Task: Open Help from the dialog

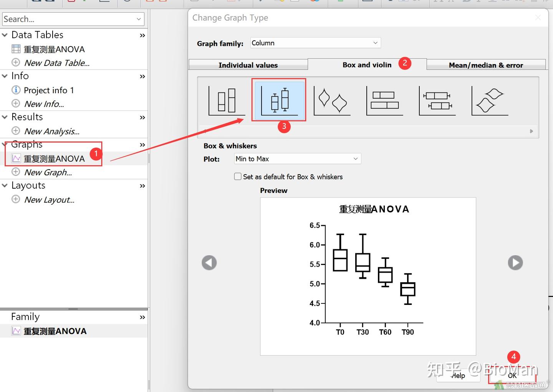Action: 458,376
